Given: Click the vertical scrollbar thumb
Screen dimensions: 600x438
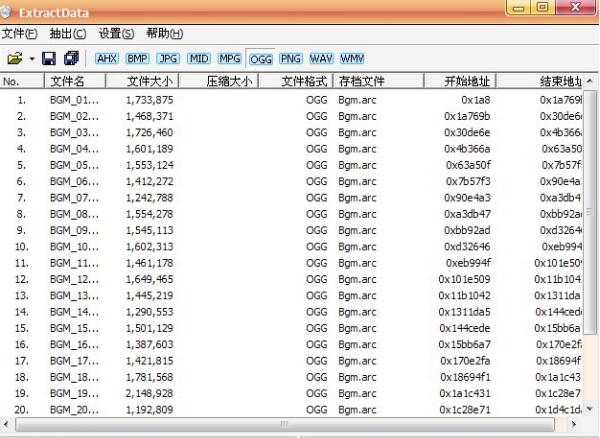Looking at the screenshot, I should 590,212.
